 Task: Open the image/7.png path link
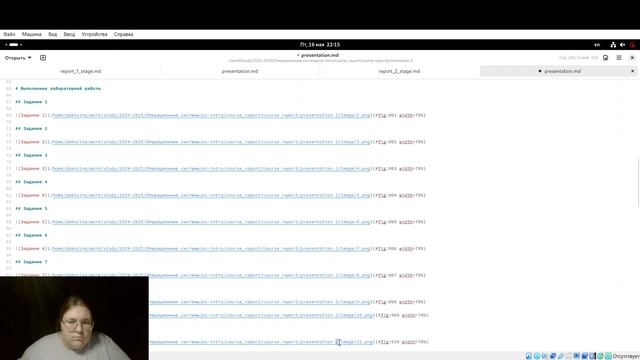(x=211, y=249)
